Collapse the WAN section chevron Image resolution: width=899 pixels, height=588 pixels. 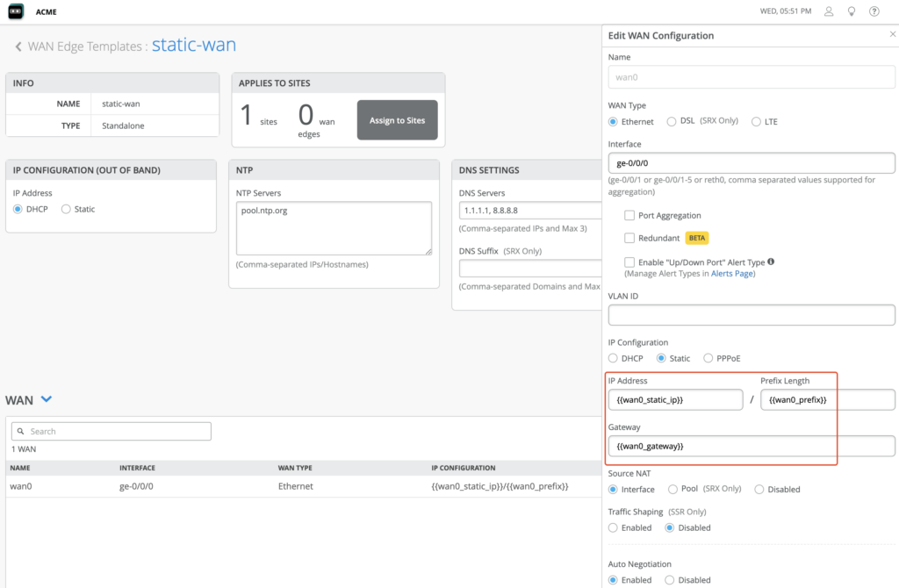click(47, 399)
